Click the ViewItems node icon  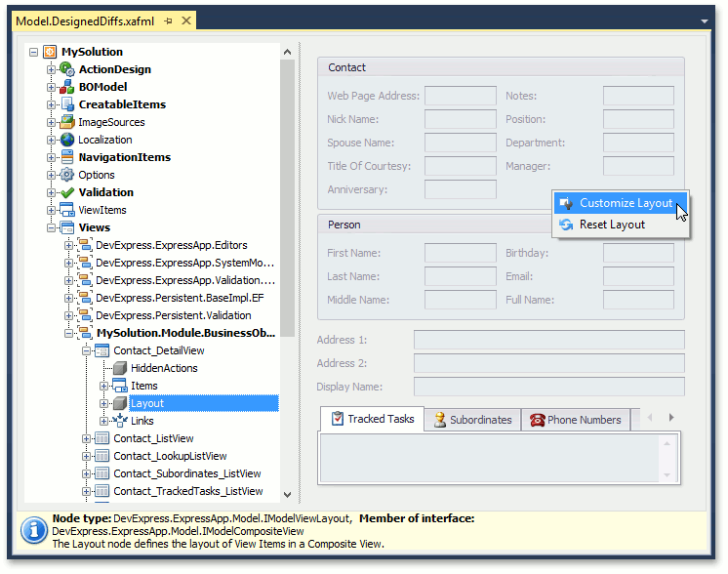click(67, 210)
